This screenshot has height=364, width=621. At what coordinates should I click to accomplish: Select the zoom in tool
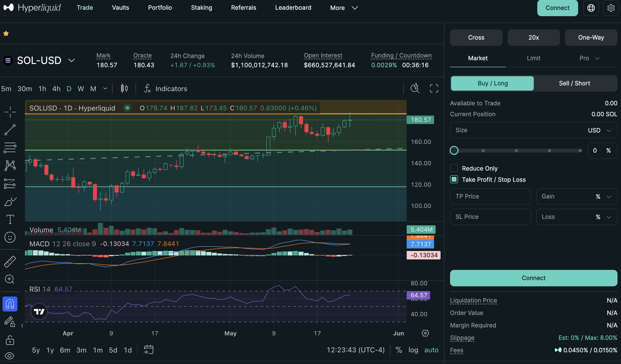(x=10, y=279)
